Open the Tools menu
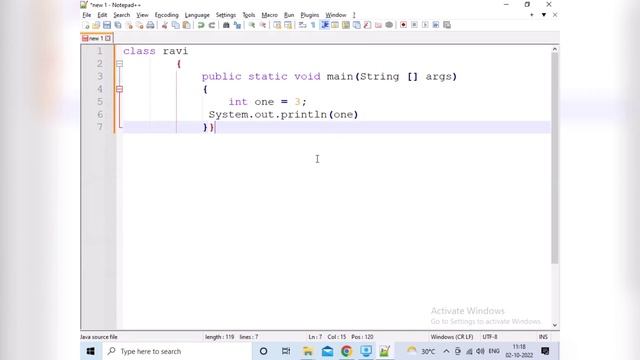640x360 pixels. (249, 15)
